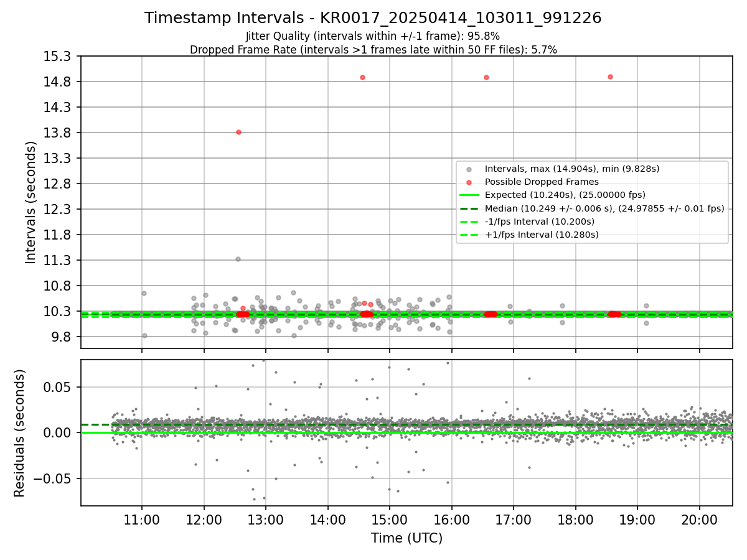The image size is (747, 560).
Task: Click the red dot marker beside 'Possible Dropped Frames'
Action: pos(469,182)
